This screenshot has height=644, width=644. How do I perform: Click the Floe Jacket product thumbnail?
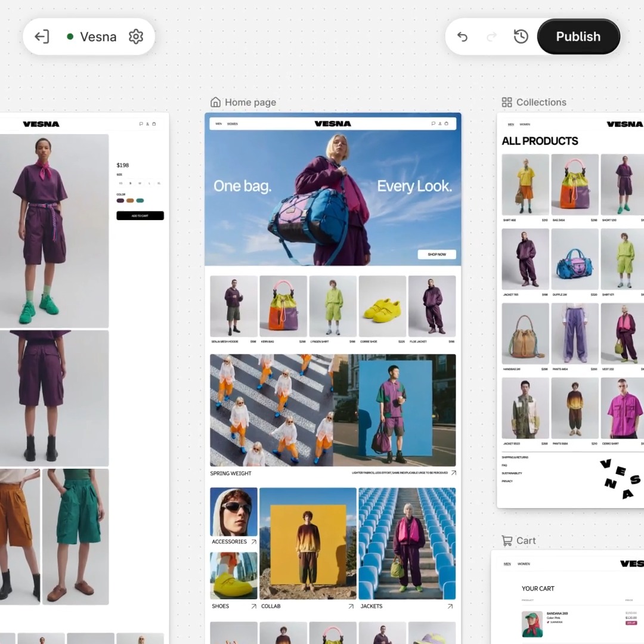[432, 306]
